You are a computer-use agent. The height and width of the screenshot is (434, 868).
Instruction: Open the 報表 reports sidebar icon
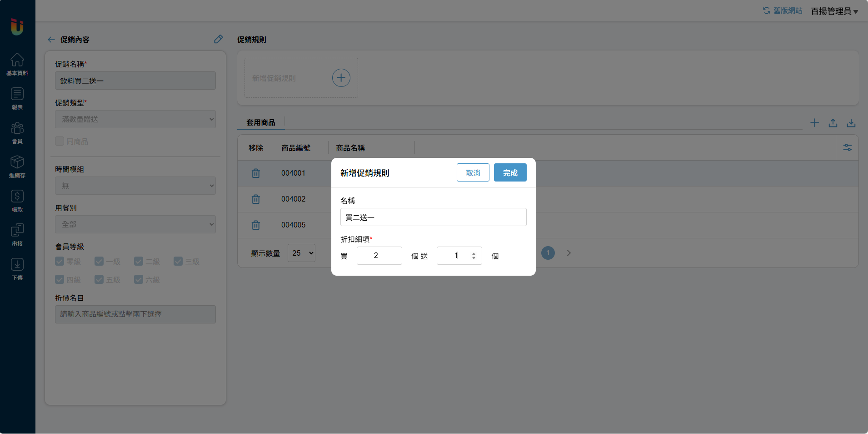tap(17, 98)
